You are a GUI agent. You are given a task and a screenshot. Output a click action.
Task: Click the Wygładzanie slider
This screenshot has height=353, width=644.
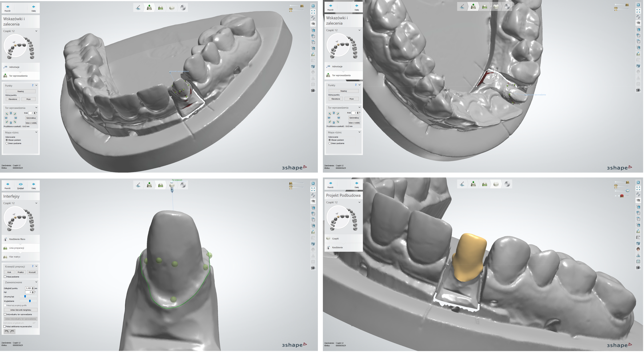[28, 301]
